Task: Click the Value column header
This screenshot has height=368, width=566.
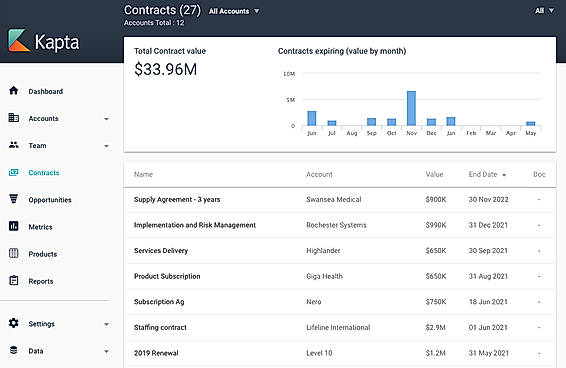Action: (x=434, y=174)
